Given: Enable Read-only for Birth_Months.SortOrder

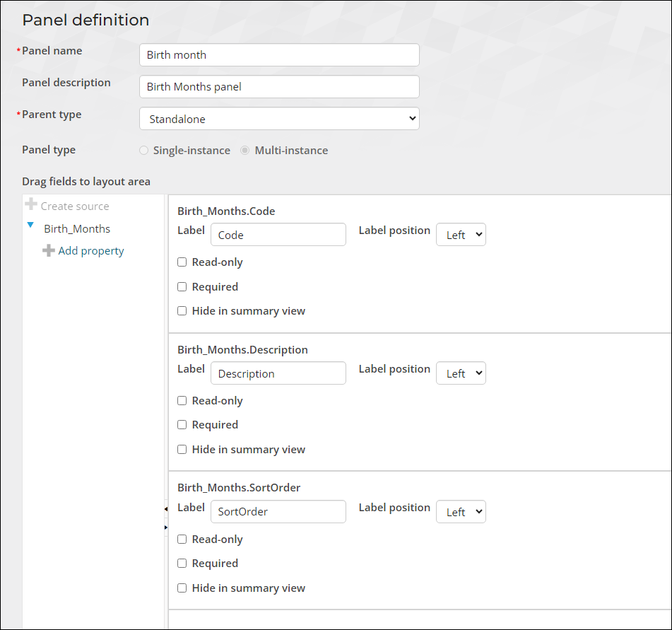Looking at the screenshot, I should click(182, 539).
